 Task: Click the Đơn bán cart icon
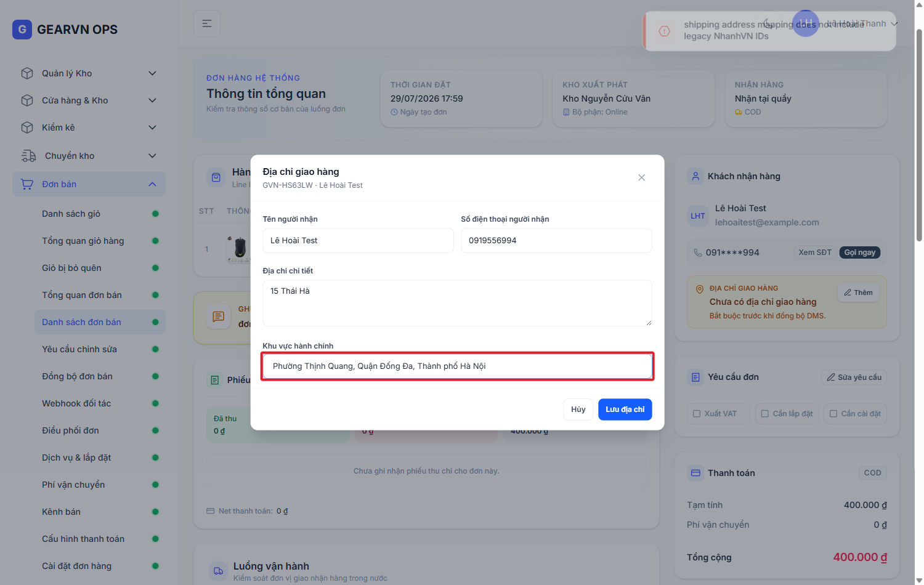pos(27,184)
